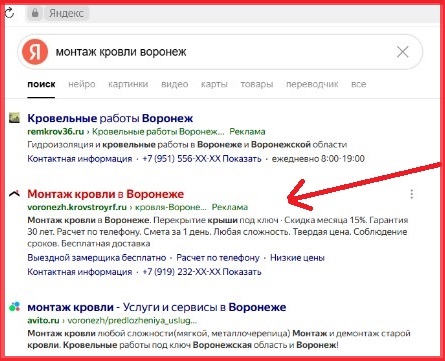
Task: Open the Монтаж кровли в Воронеже ad
Action: [105, 194]
